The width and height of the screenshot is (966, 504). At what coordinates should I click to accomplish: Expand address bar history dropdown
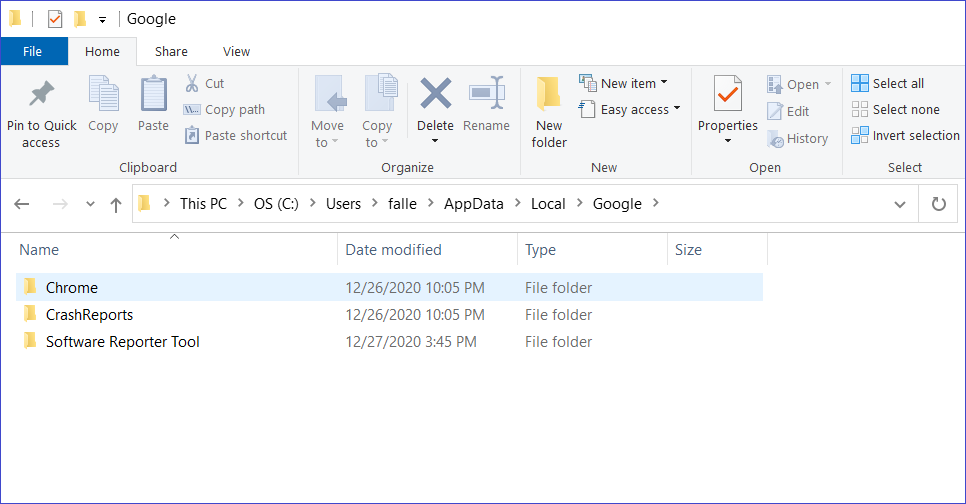(900, 205)
